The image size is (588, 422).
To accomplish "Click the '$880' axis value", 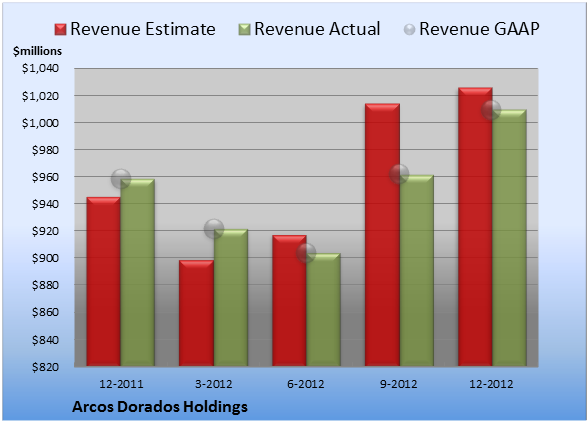I will click(45, 285).
